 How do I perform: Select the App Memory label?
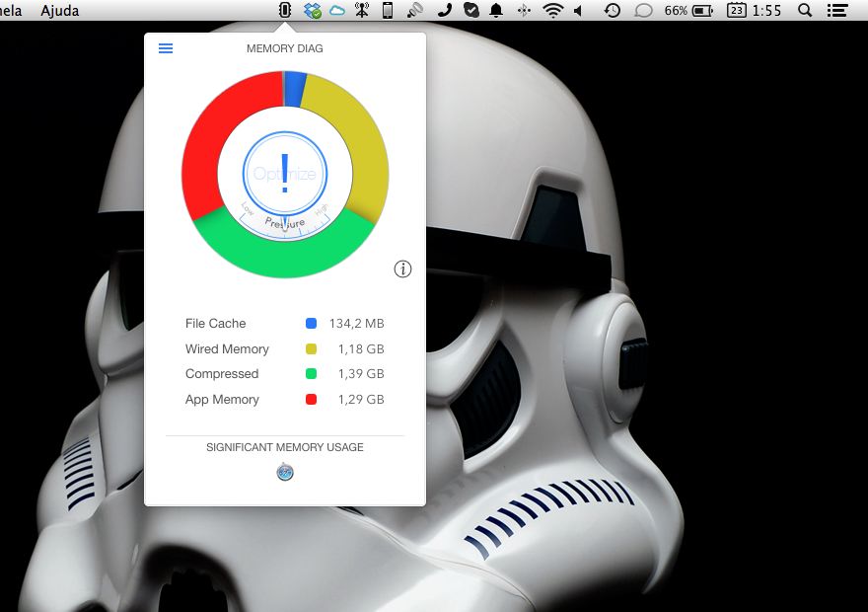222,400
